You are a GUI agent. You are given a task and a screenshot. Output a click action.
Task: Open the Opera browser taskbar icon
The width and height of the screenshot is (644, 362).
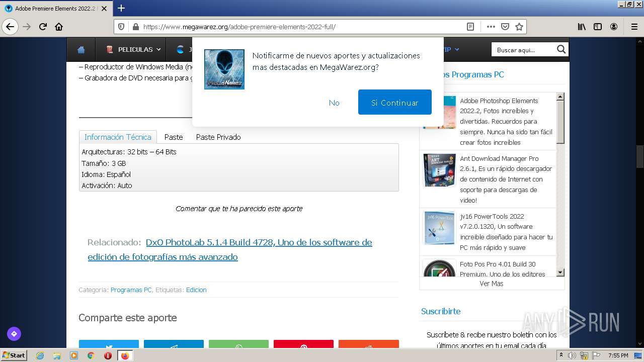(108, 355)
